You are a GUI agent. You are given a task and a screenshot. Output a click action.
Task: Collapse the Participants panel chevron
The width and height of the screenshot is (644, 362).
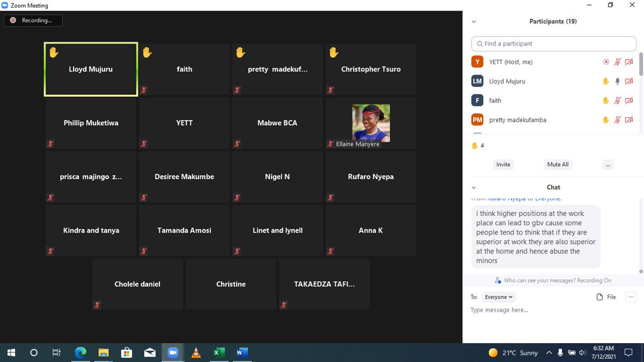click(473, 22)
